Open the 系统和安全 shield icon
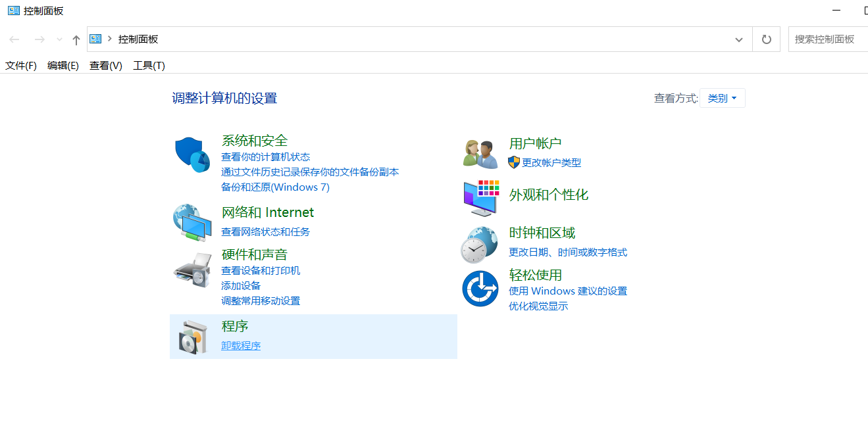This screenshot has height=428, width=868. click(x=192, y=155)
